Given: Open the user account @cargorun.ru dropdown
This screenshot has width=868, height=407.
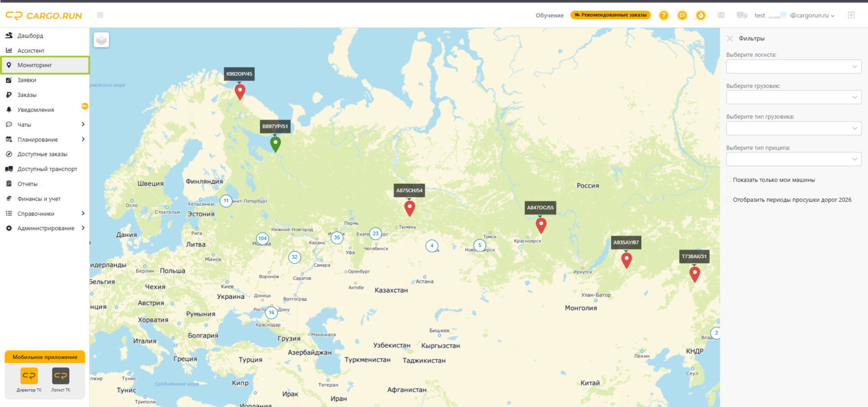Looking at the screenshot, I should click(794, 15).
